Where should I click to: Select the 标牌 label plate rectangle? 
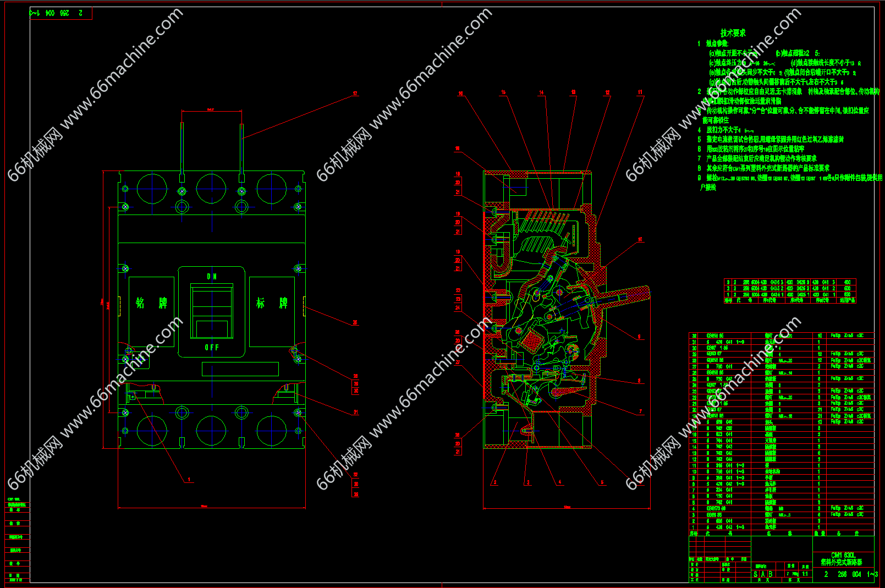[272, 311]
